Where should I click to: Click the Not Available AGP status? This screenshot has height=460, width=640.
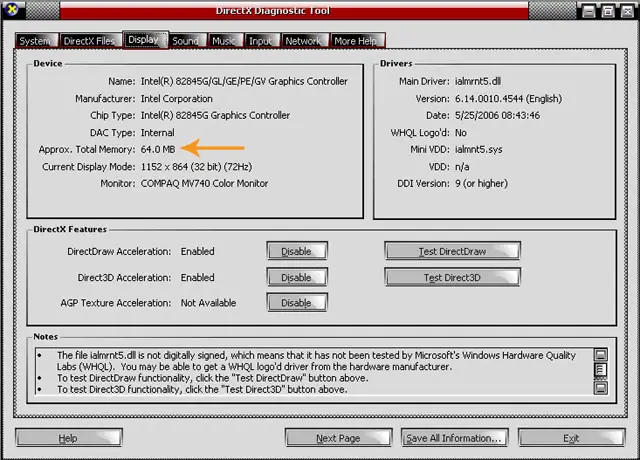(x=209, y=303)
